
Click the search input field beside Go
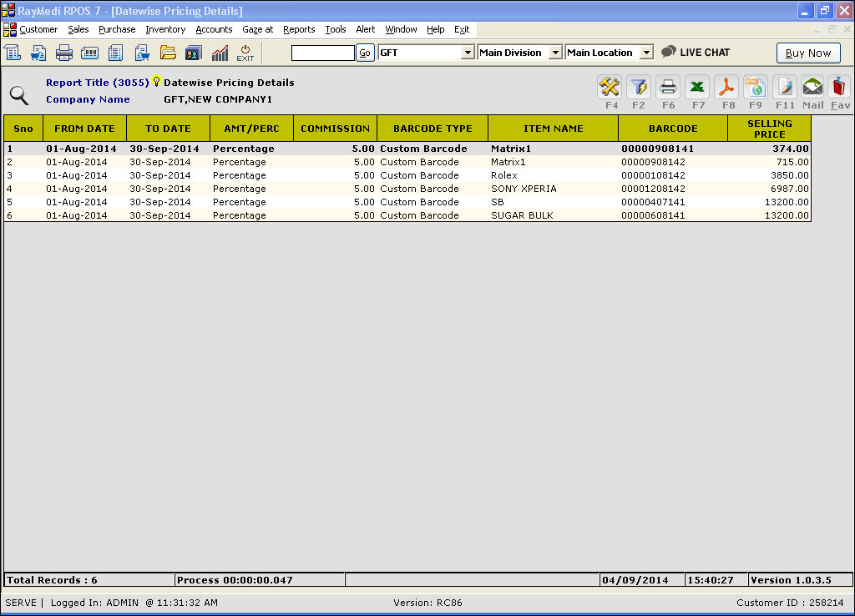click(323, 53)
